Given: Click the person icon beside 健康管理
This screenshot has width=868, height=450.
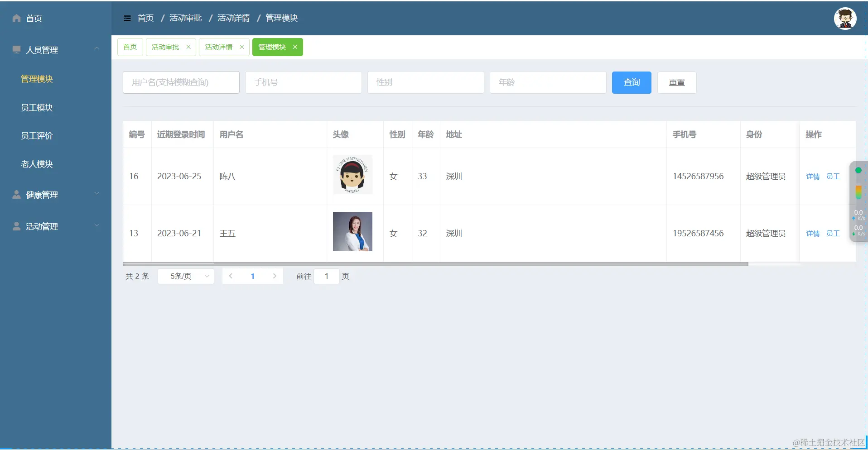Looking at the screenshot, I should tap(17, 194).
